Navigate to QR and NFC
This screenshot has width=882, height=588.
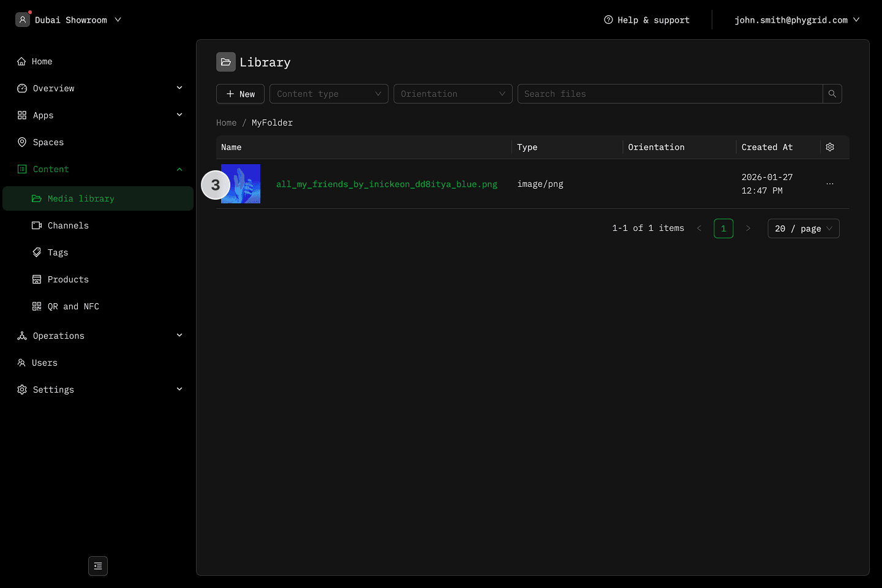coord(73,306)
